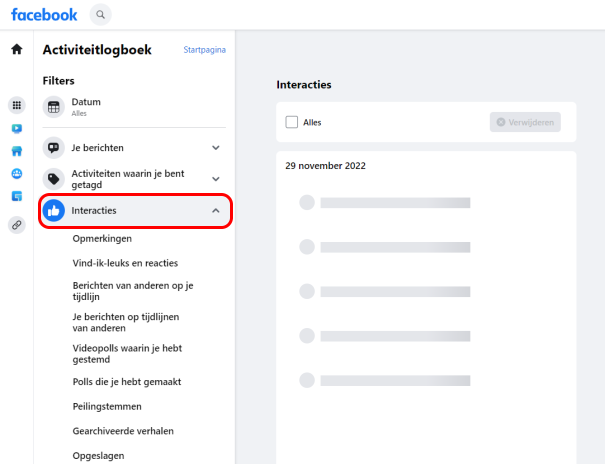Open the search magnifier icon
This screenshot has height=464, width=605.
[101, 15]
